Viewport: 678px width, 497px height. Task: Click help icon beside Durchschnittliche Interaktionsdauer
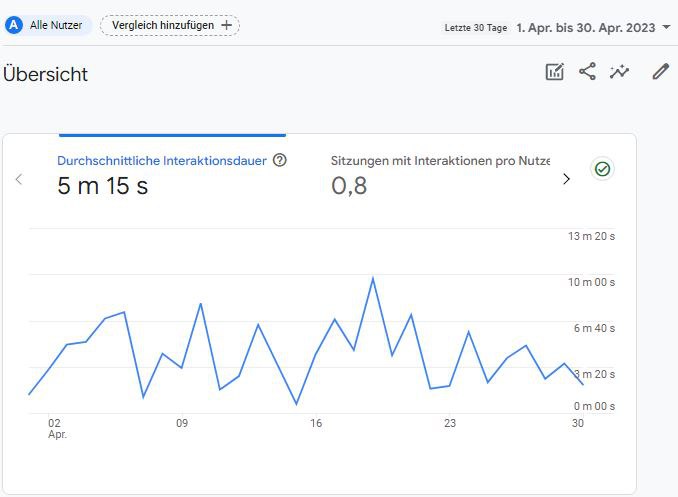pos(280,160)
